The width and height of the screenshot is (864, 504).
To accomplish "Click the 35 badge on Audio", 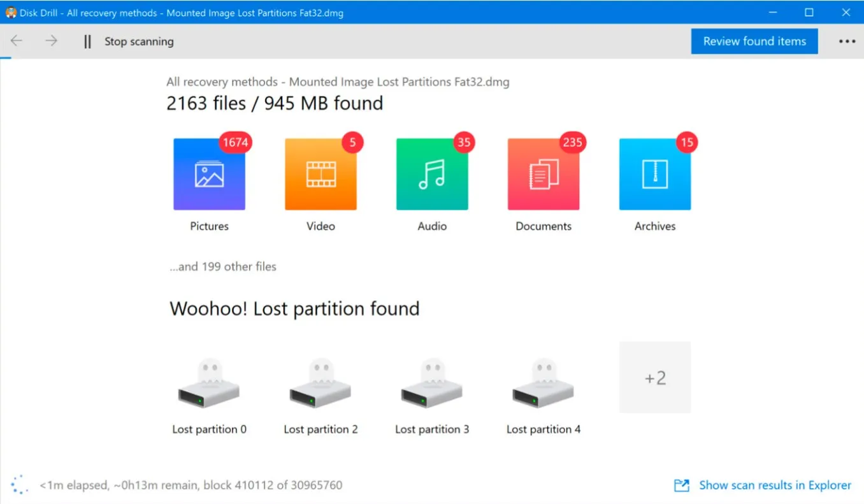I will click(464, 142).
